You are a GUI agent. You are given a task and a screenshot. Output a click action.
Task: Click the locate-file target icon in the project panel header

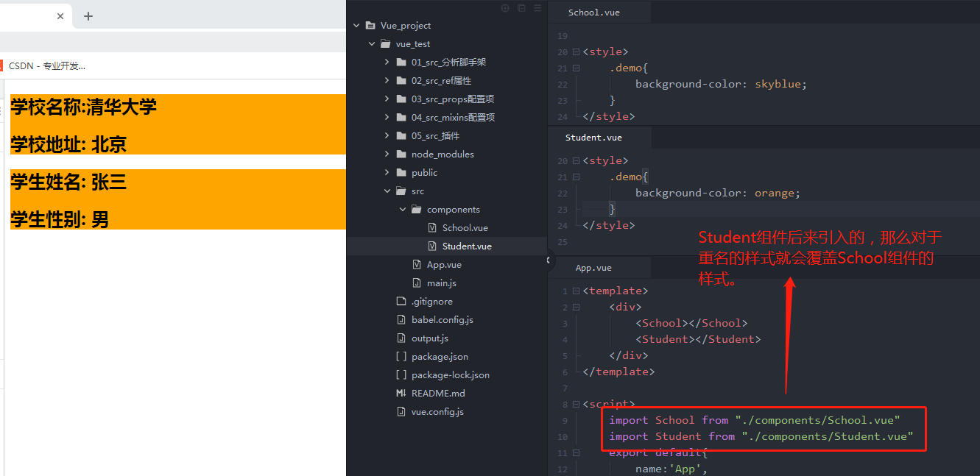(505, 8)
